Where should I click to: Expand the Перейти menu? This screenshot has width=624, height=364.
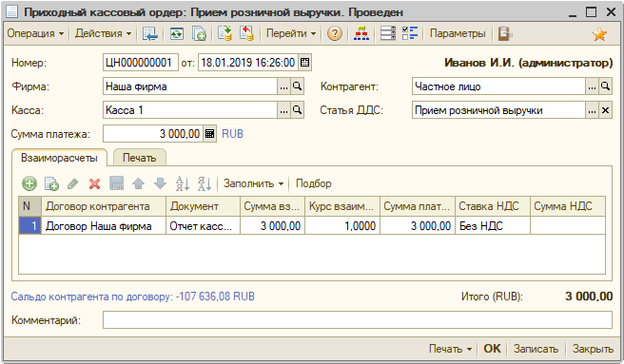coord(291,33)
